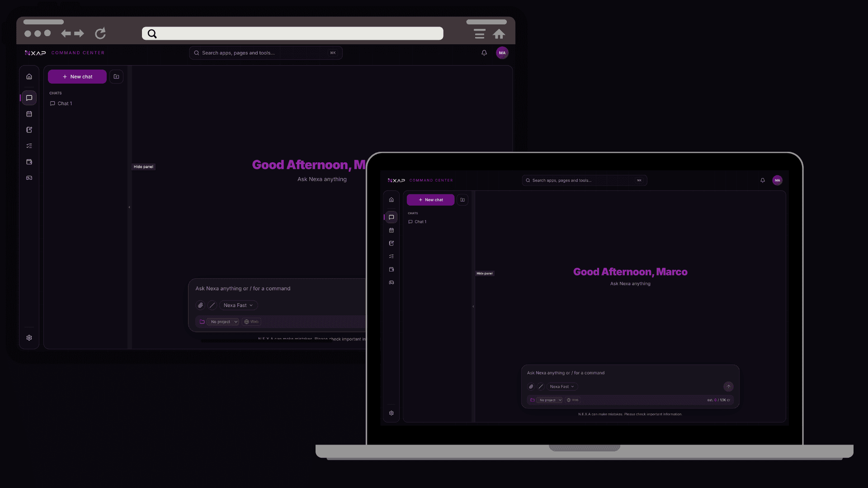Viewport: 868px width, 488px height.
Task: Click notification bell on laptop screen
Action: point(763,180)
